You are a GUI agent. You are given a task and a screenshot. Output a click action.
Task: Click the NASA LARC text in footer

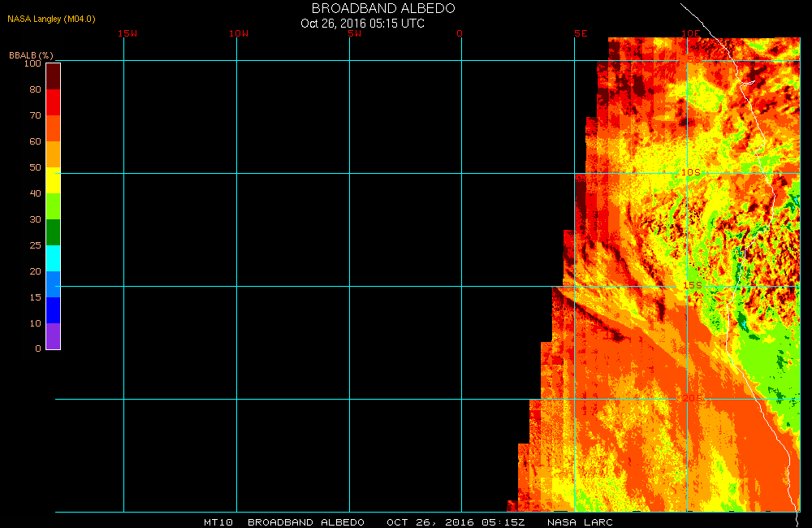pos(580,522)
